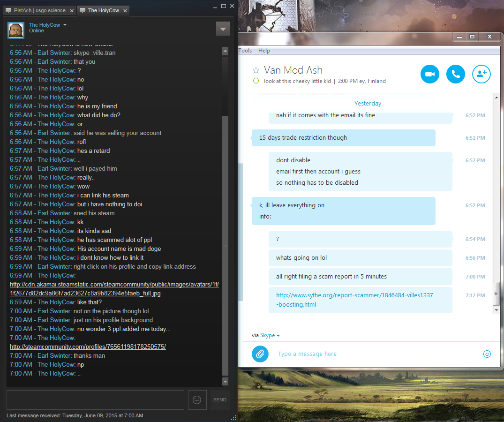
Task: Maximize the Skype window
Action: (x=472, y=37)
